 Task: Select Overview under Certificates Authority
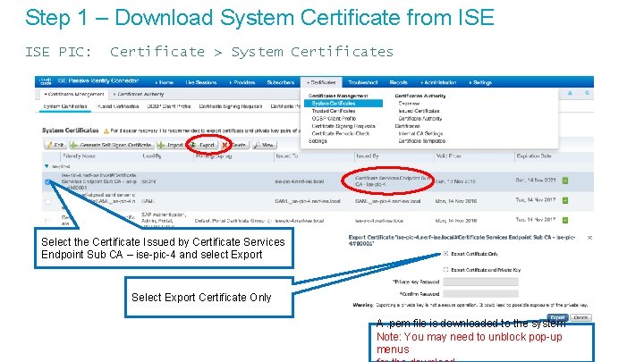[409, 104]
